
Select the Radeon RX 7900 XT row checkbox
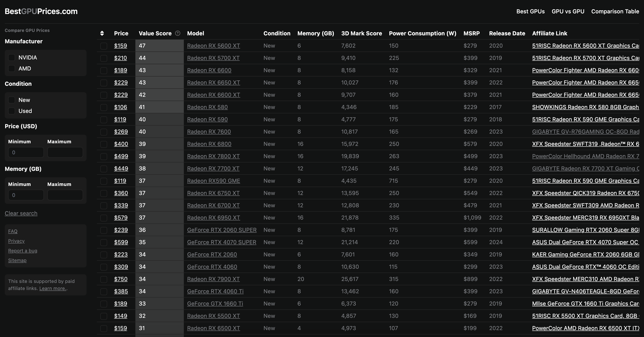click(x=104, y=279)
